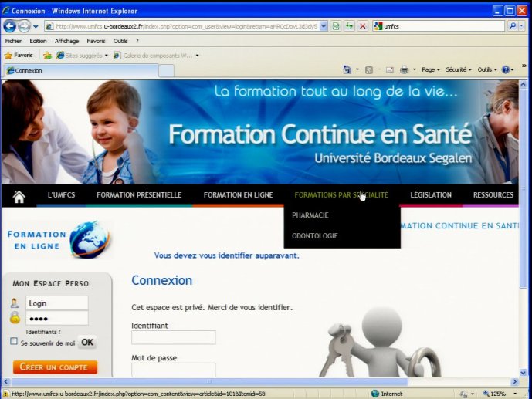532x399 pixels.
Task: Click the 125% zoom level control
Action: click(x=500, y=394)
